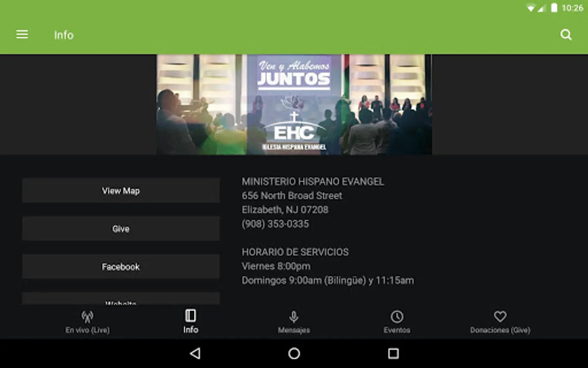588x368 pixels.
Task: Tap the battery icon in status bar
Action: pyautogui.click(x=554, y=8)
